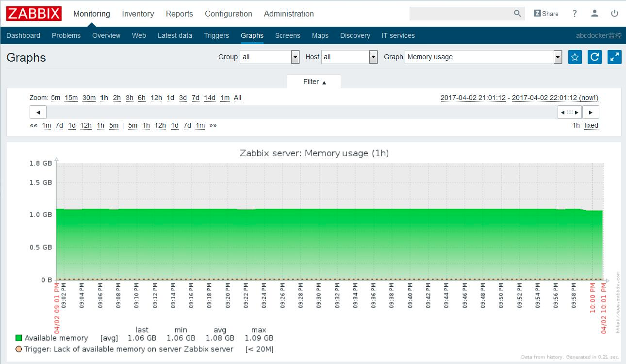626x364 pixels.
Task: Click the scroll left arrow button
Action: coord(38,112)
